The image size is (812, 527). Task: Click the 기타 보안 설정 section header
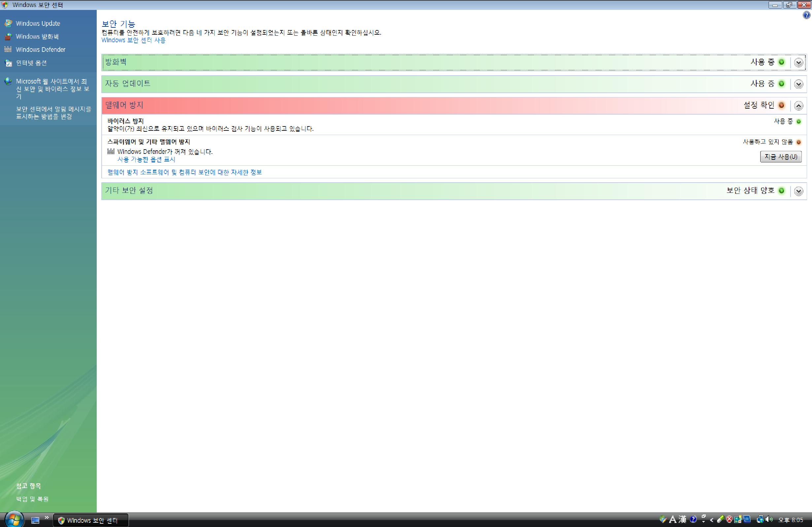tap(454, 191)
